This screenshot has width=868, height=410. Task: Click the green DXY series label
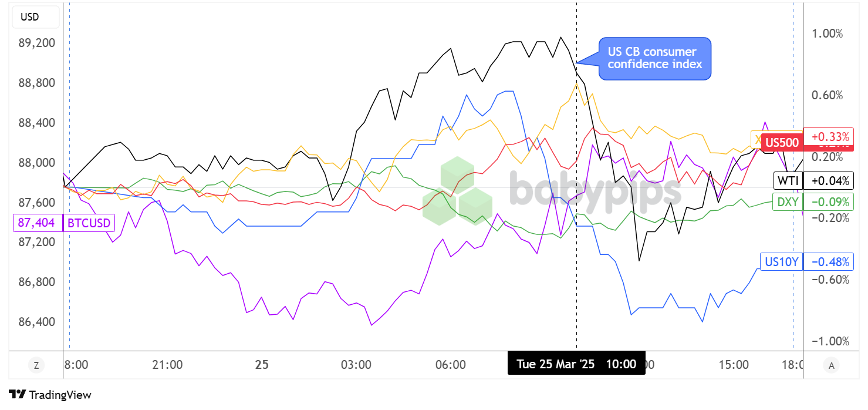point(787,201)
